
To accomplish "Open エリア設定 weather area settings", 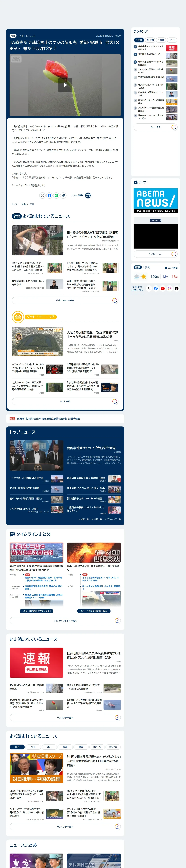I will point(173,268).
